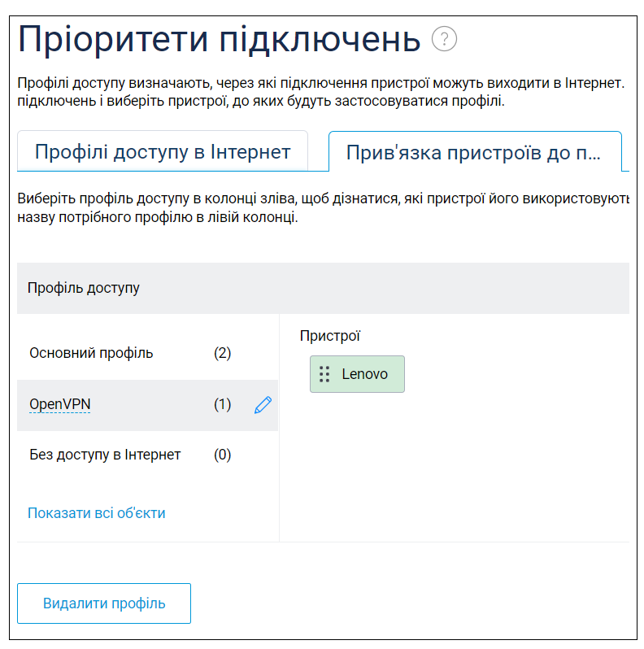Image resolution: width=644 pixels, height=649 pixels.
Task: Click the pencil edit icon for OpenVPN
Action: click(x=263, y=404)
